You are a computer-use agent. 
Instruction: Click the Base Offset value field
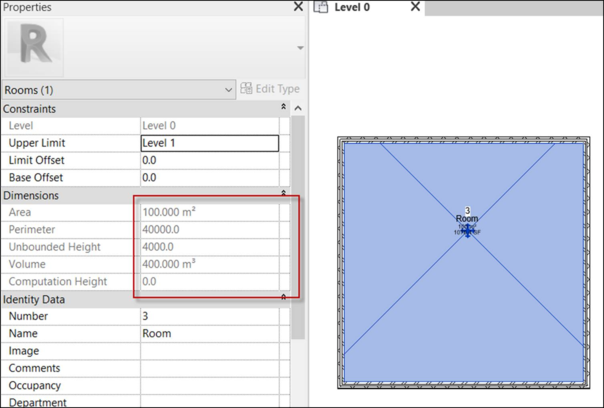pos(209,177)
